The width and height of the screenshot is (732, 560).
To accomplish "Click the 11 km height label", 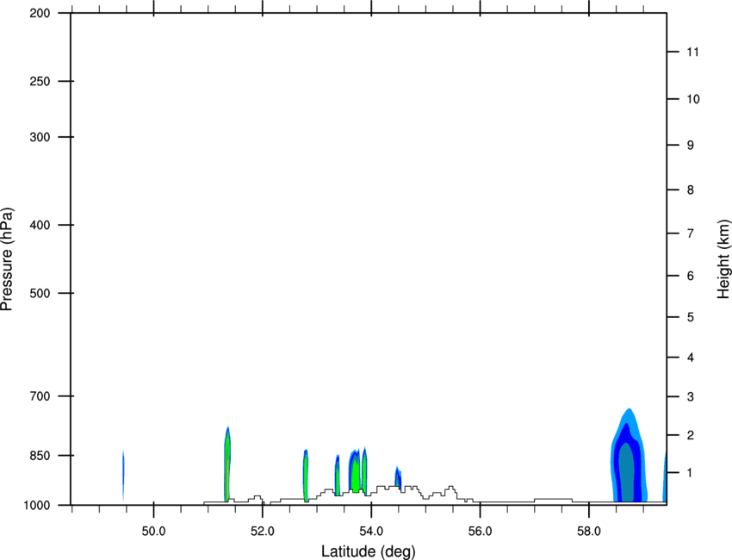I will [692, 52].
